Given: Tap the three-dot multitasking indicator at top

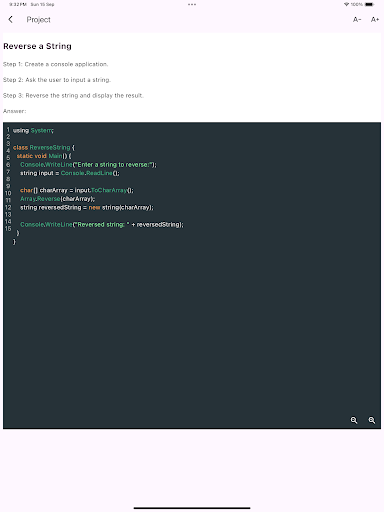Looking at the screenshot, I should point(192,4).
